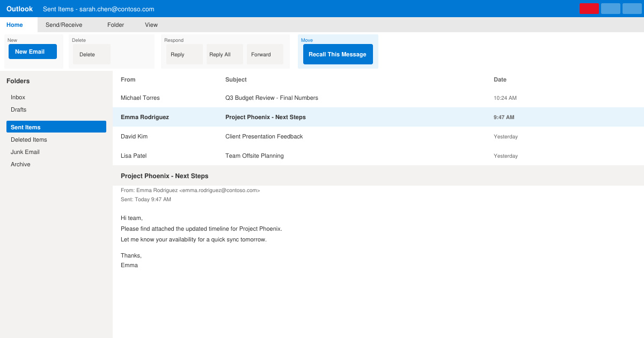Click the reading pane subject heading
Image resolution: width=644 pixels, height=338 pixels.
(165, 176)
